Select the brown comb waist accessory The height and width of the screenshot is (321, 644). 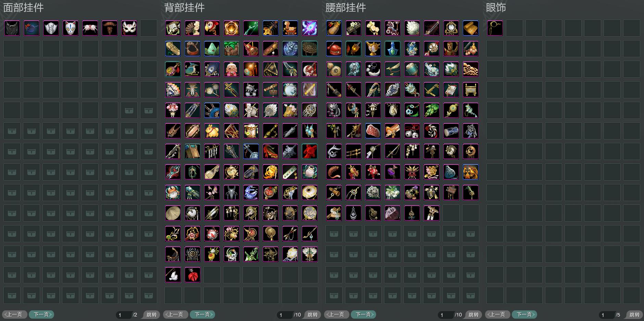334,172
